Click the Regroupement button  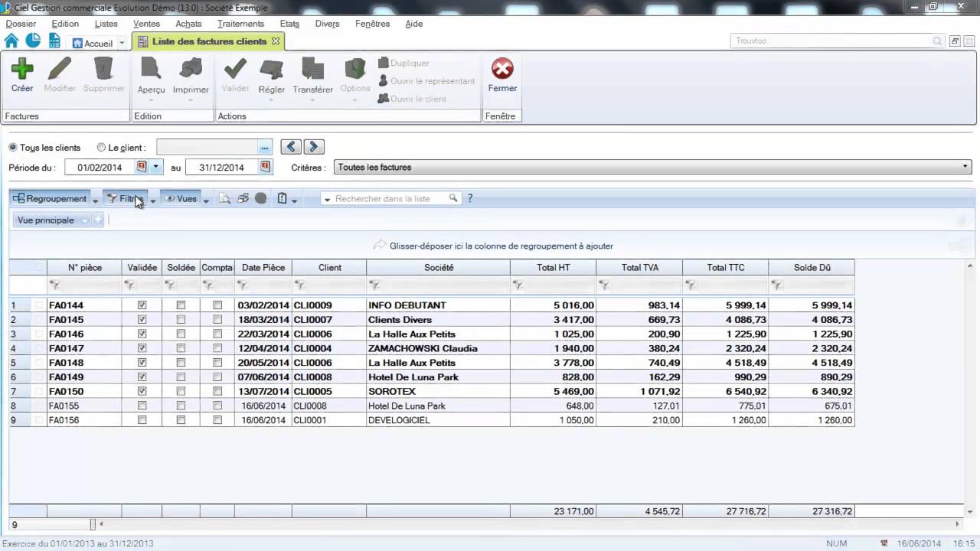coord(50,199)
